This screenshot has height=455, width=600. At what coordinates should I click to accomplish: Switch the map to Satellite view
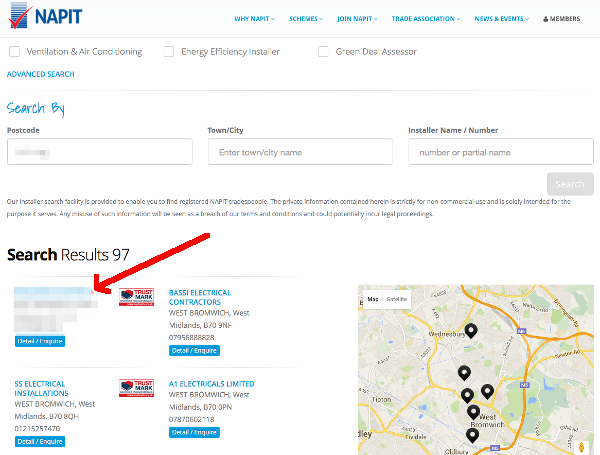(397, 299)
